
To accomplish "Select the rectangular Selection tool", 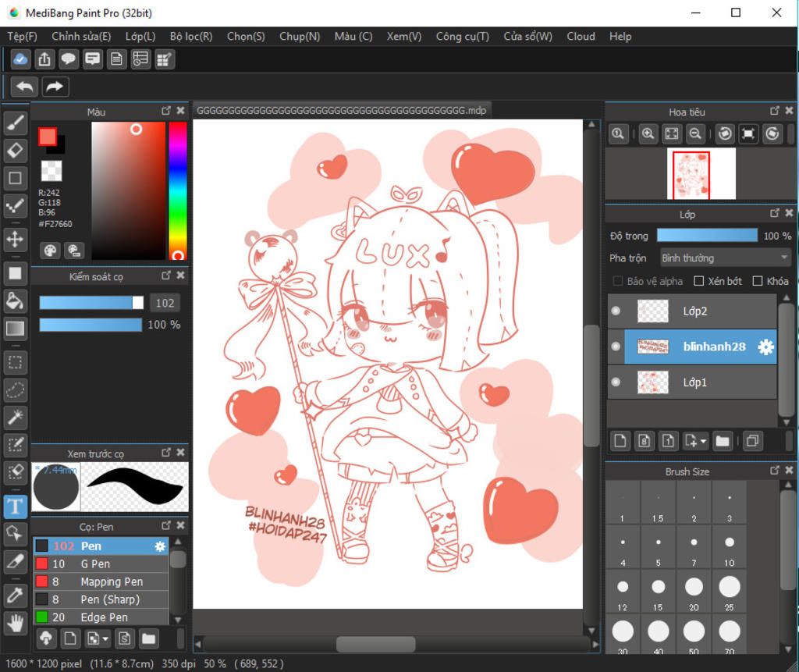I will pos(16,362).
